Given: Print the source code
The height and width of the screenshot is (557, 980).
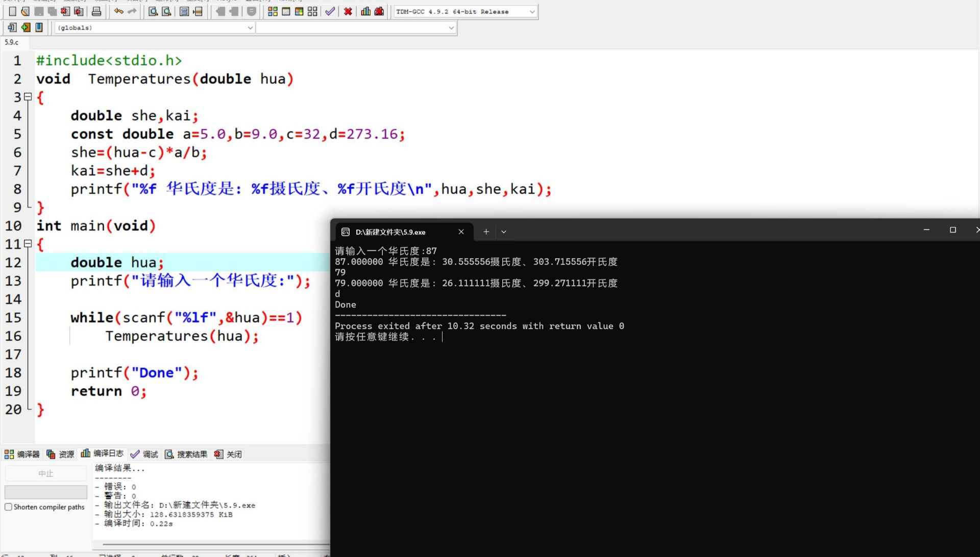Looking at the screenshot, I should coord(96,11).
